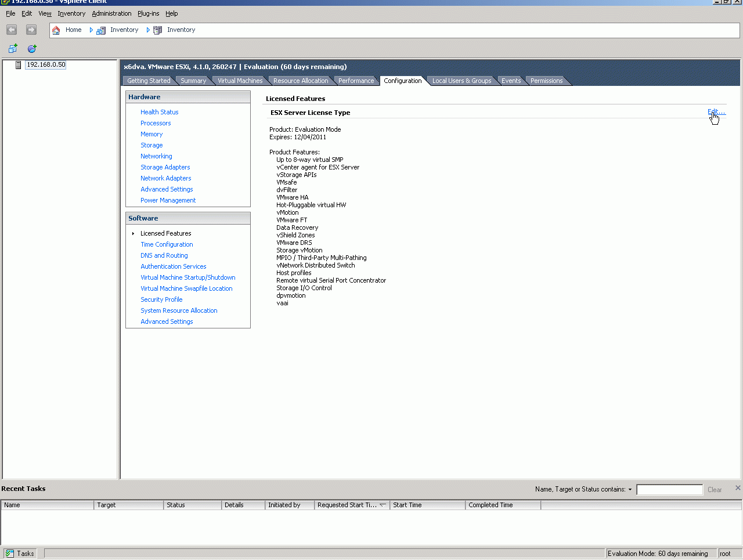Click the Forward navigation arrow

31,30
